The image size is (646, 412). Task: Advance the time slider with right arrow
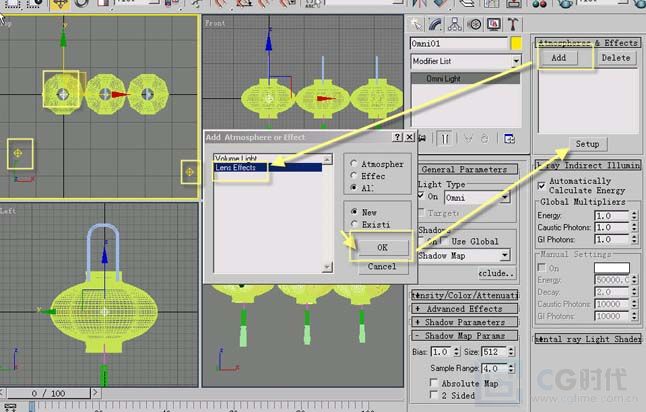click(x=95, y=393)
